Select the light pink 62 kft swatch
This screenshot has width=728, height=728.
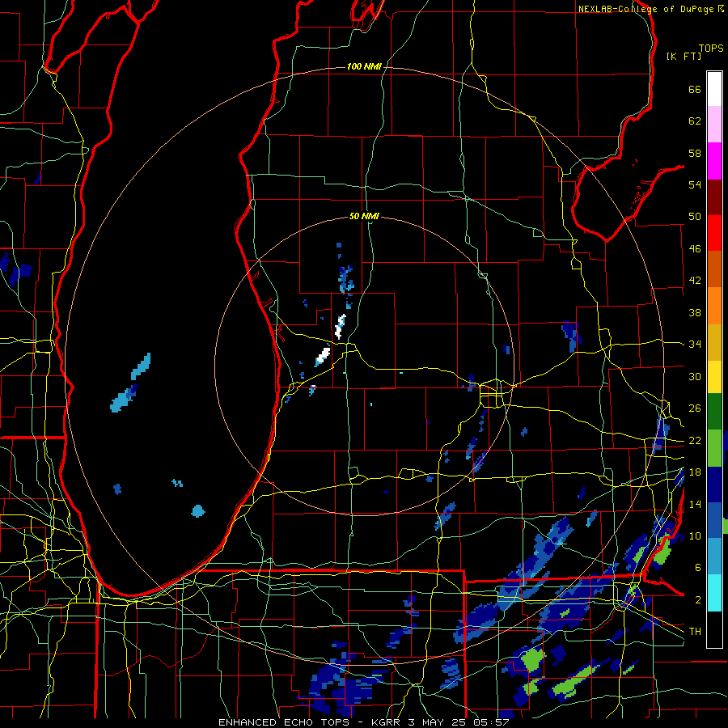click(714, 125)
